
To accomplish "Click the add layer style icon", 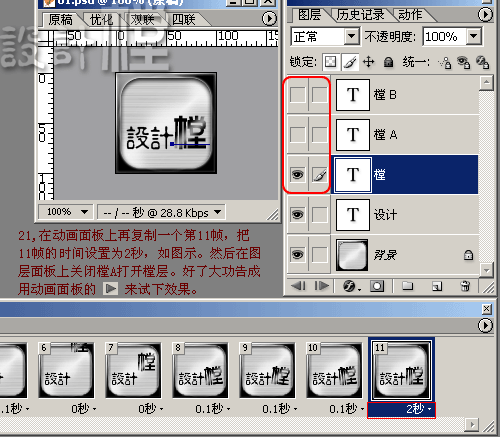I will click(351, 286).
